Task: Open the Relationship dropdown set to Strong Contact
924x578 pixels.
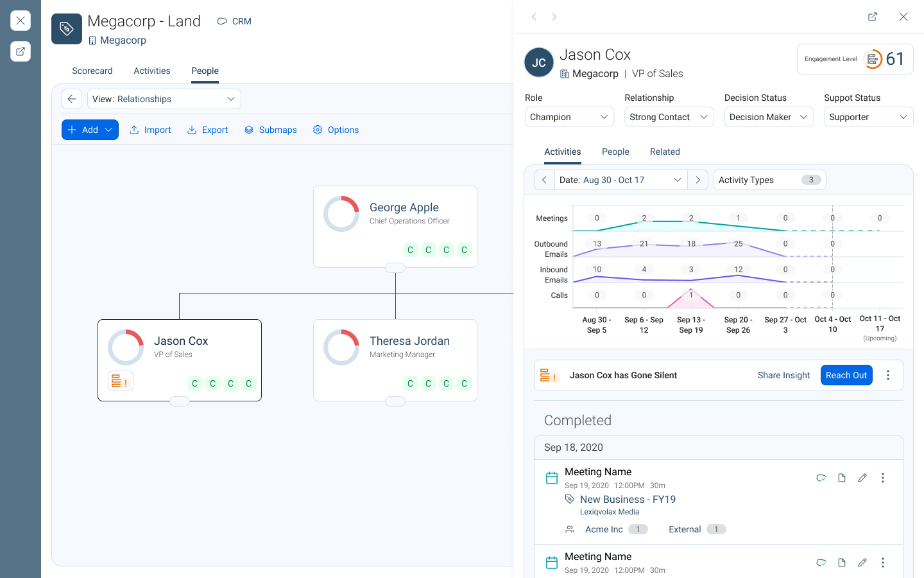Action: (669, 117)
